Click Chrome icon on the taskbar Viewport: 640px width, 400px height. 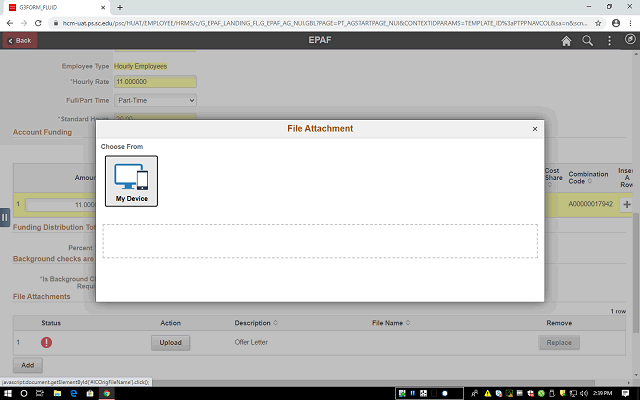click(107, 393)
